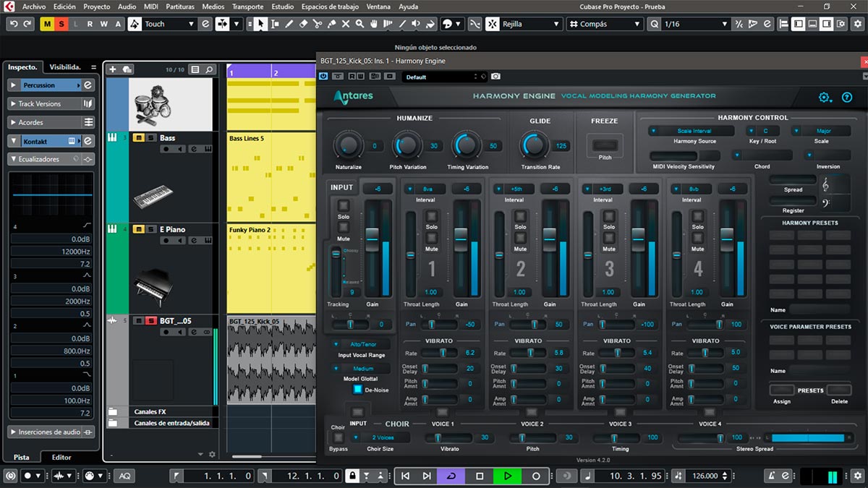
Task: Select the Zoom magnifier tool
Action: (360, 24)
